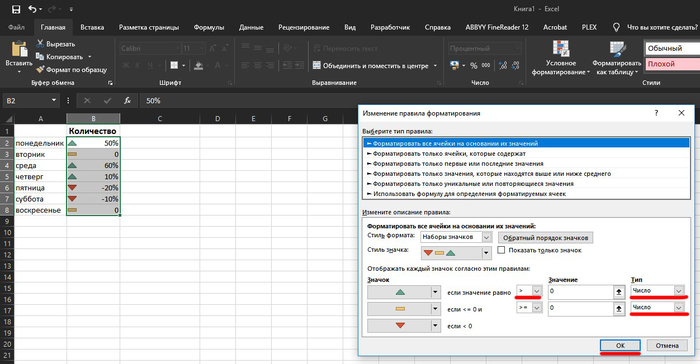Click Format Painter (Формат по образцу)

(x=71, y=70)
